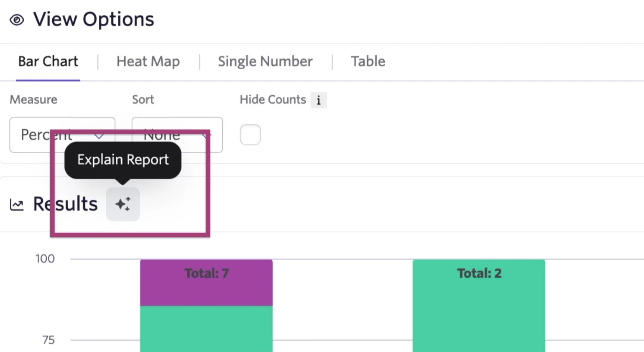Click the Hide Counts label

pyautogui.click(x=273, y=99)
